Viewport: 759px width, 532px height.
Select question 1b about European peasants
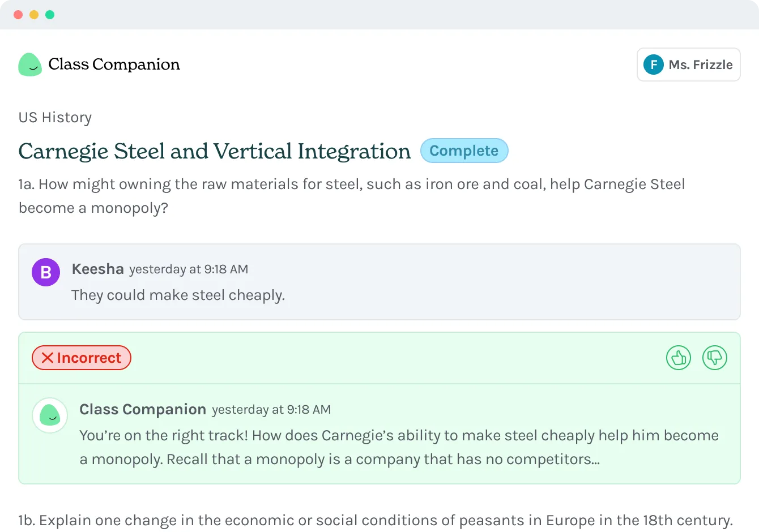(376, 520)
